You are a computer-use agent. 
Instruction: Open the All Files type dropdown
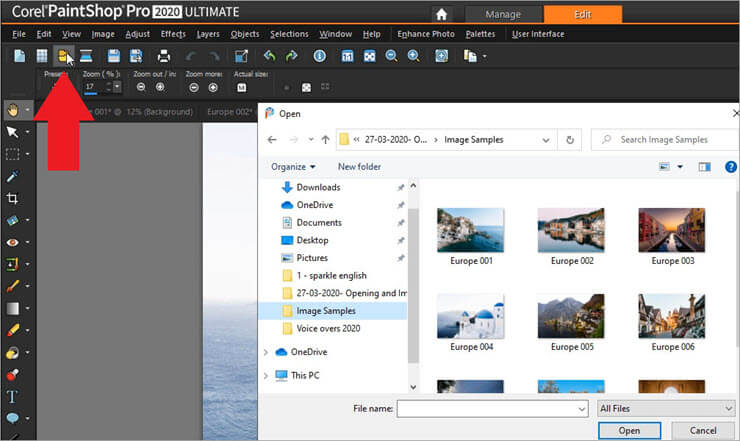click(665, 408)
